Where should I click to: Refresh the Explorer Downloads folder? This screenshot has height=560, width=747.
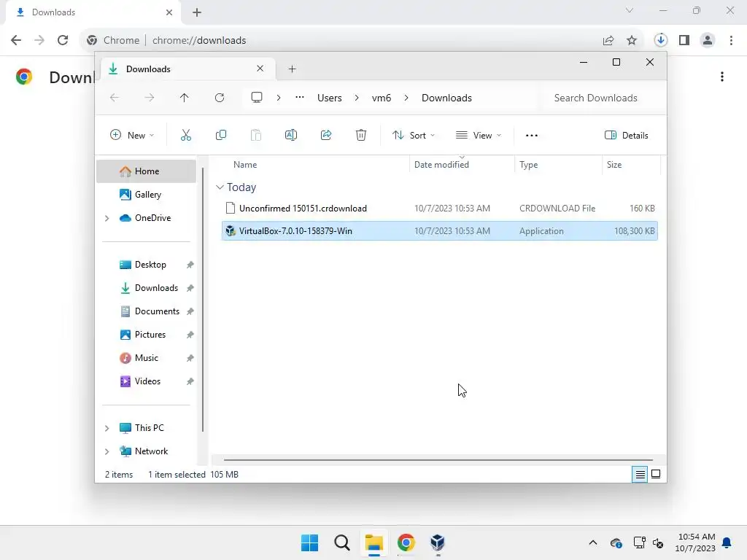[219, 98]
